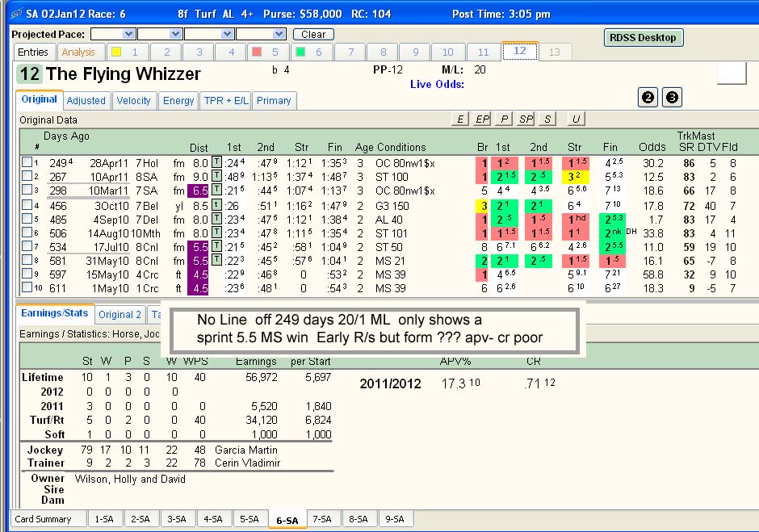Click the note text box about No Line
Screen dimensions: 759x532
coord(374,329)
